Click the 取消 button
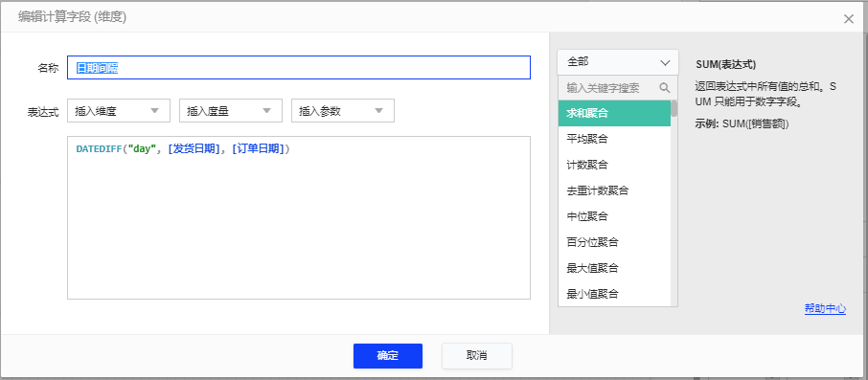Screen dimensions: 868x380 tap(476, 356)
